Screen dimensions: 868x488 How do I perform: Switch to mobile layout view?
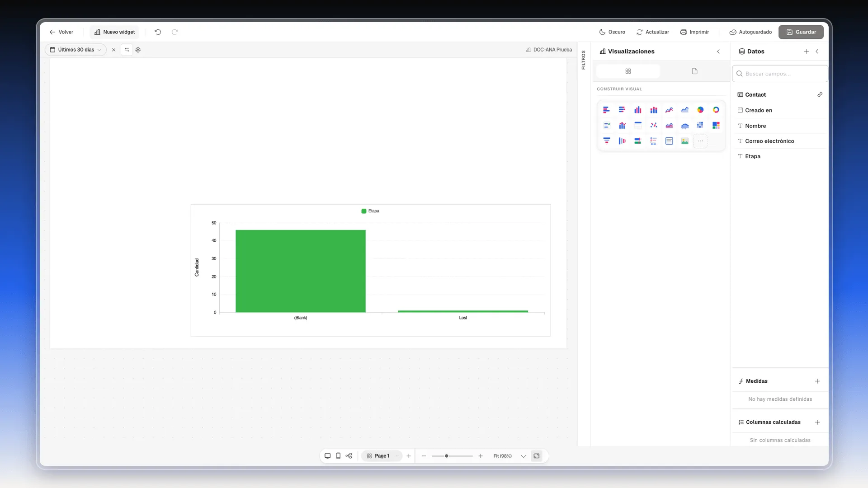point(338,456)
